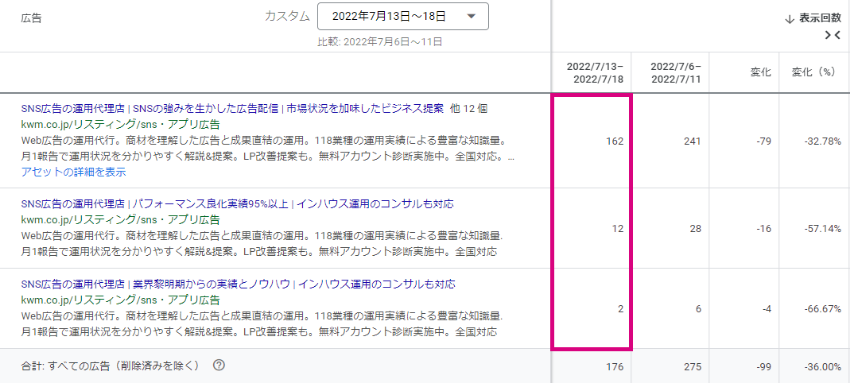Click the アセットの詳細を表示 link
The image size is (850, 383).
pos(74,172)
